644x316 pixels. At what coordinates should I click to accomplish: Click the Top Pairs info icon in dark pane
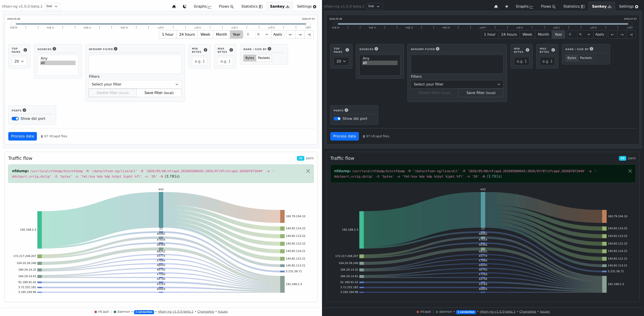pos(347,50)
